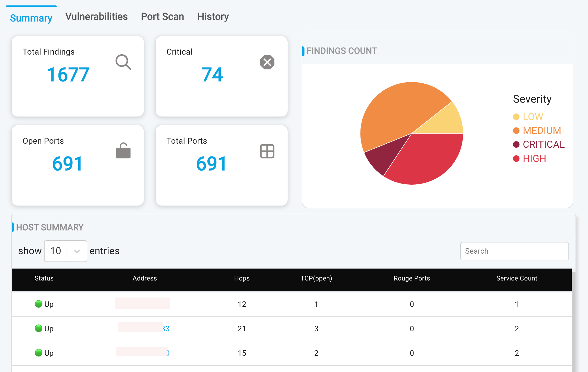Open the address link ending in 33
This screenshot has height=372, width=588.
[166, 329]
